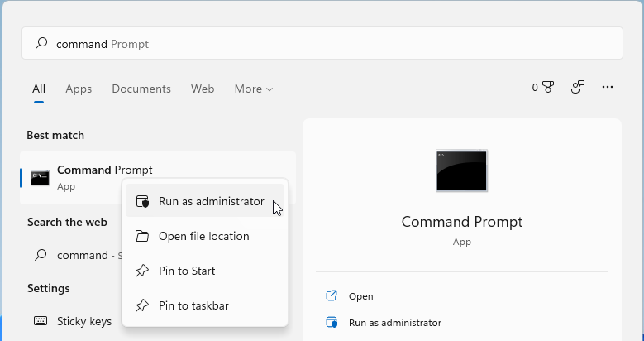The image size is (644, 341).
Task: Switch to the Web tab
Action: (203, 89)
